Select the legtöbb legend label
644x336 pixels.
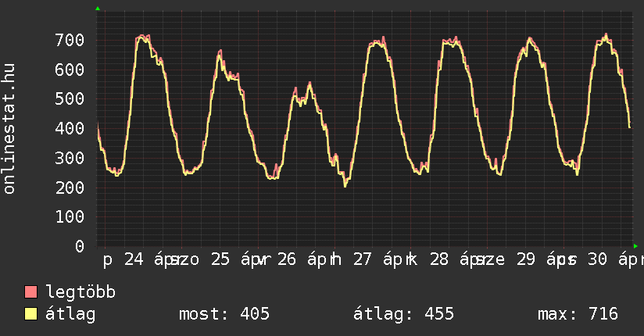point(80,293)
